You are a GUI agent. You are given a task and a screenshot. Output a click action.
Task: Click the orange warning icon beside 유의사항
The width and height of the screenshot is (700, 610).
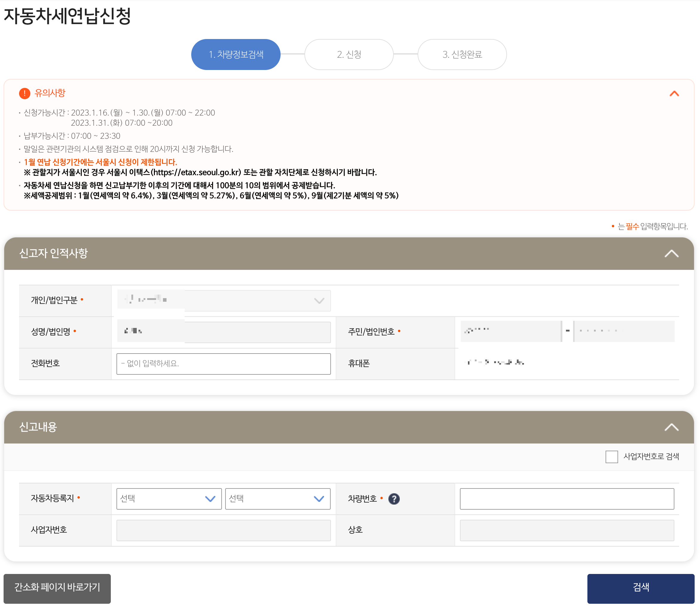click(24, 93)
